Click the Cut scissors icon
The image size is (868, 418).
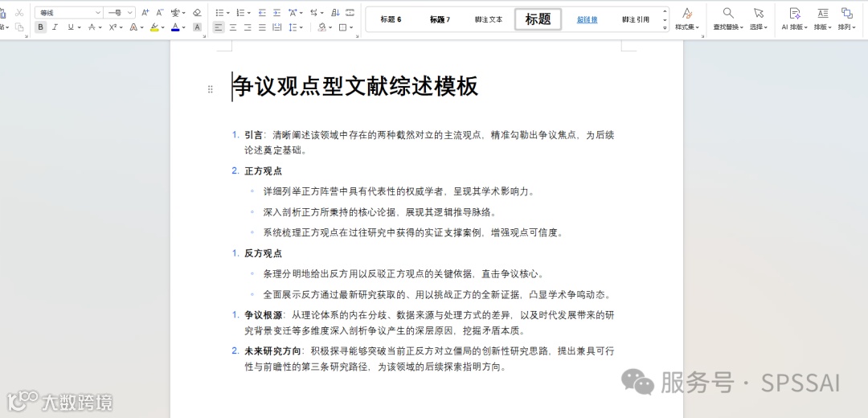click(x=19, y=12)
